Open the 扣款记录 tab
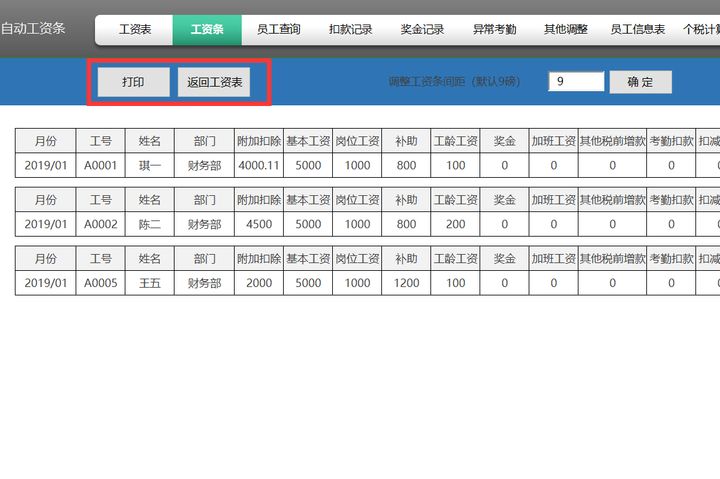 (350, 30)
